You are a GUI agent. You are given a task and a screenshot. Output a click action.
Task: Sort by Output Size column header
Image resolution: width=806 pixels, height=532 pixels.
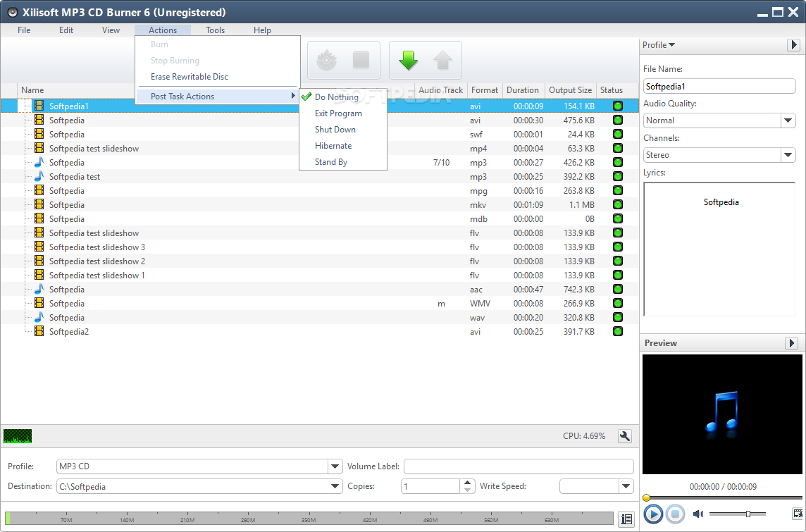[570, 90]
